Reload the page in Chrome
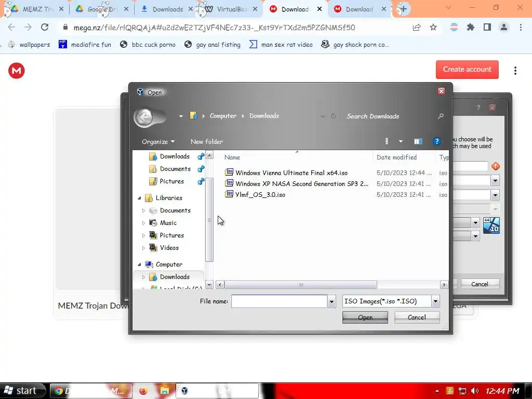This screenshot has height=399, width=532. point(45,27)
